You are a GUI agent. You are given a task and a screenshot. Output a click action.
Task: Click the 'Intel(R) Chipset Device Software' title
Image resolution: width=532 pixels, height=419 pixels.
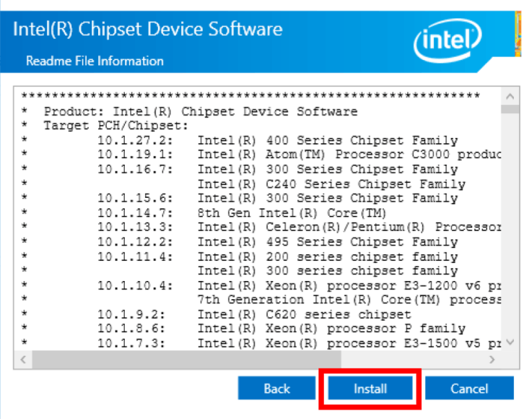tap(147, 29)
